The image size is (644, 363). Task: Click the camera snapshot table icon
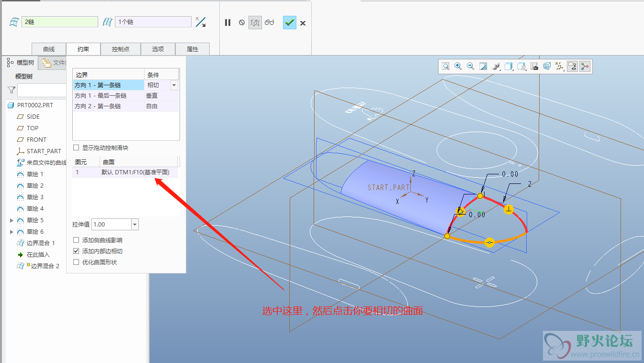click(x=534, y=67)
